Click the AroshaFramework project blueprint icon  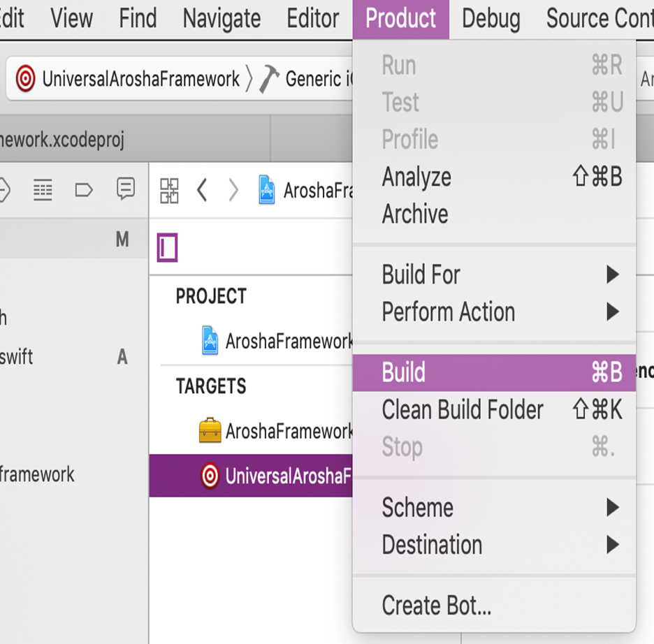click(210, 341)
